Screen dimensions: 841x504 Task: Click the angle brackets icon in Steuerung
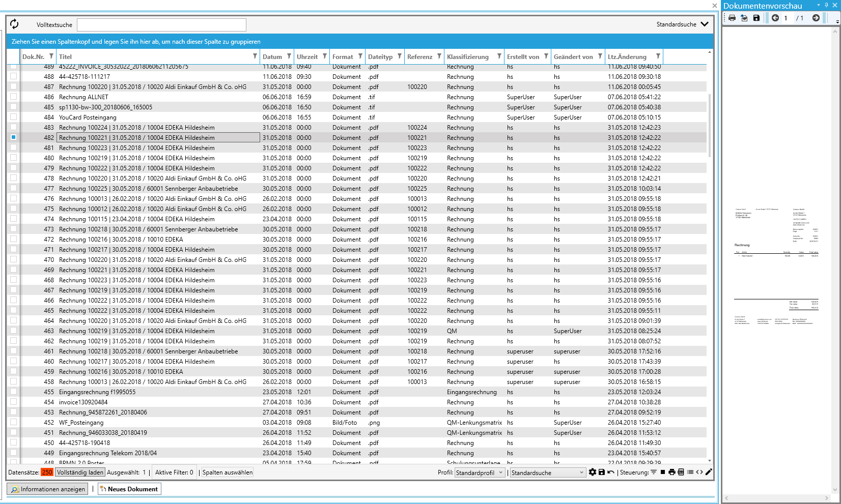coord(699,472)
